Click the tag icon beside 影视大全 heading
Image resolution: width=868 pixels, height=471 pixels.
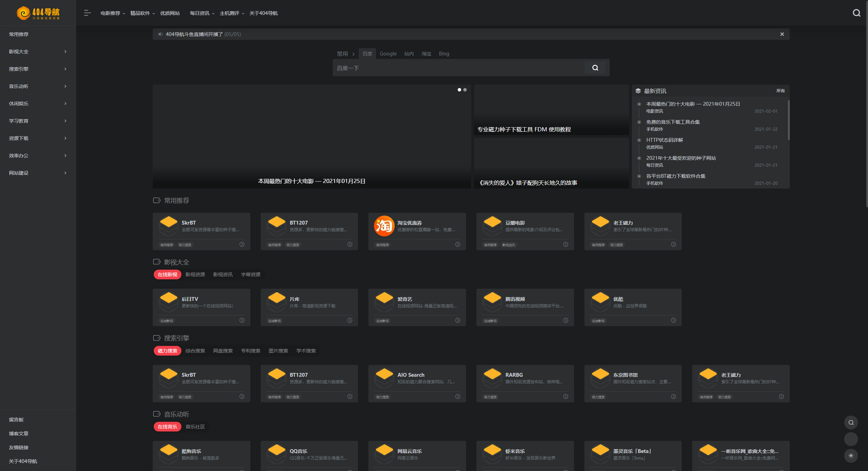point(157,262)
